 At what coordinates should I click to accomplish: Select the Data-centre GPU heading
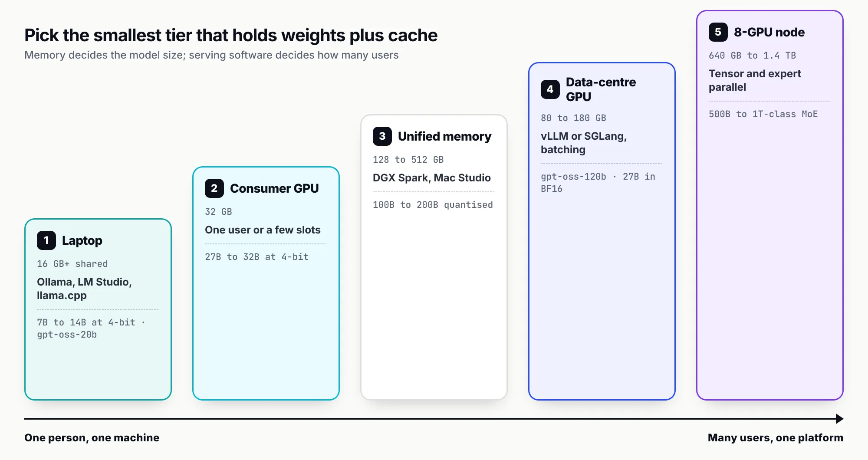(601, 89)
